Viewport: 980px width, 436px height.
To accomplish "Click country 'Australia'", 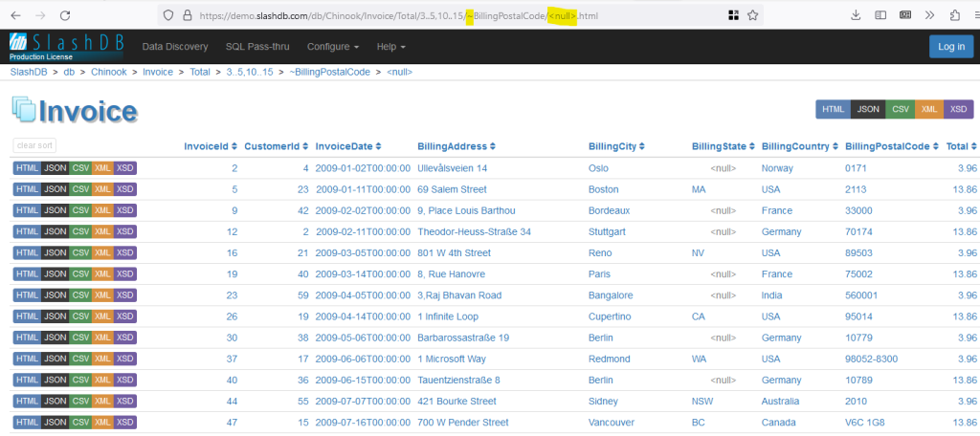I will 781,401.
